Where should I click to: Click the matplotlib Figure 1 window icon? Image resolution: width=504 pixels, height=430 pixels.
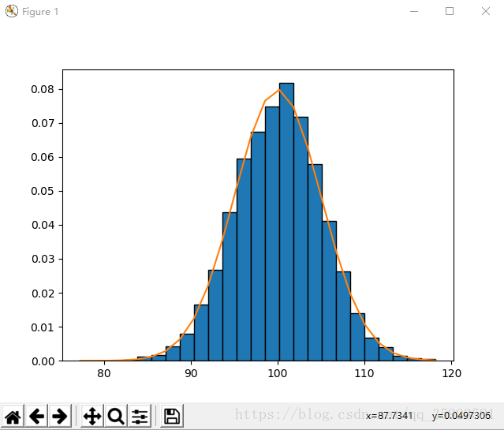(x=12, y=12)
